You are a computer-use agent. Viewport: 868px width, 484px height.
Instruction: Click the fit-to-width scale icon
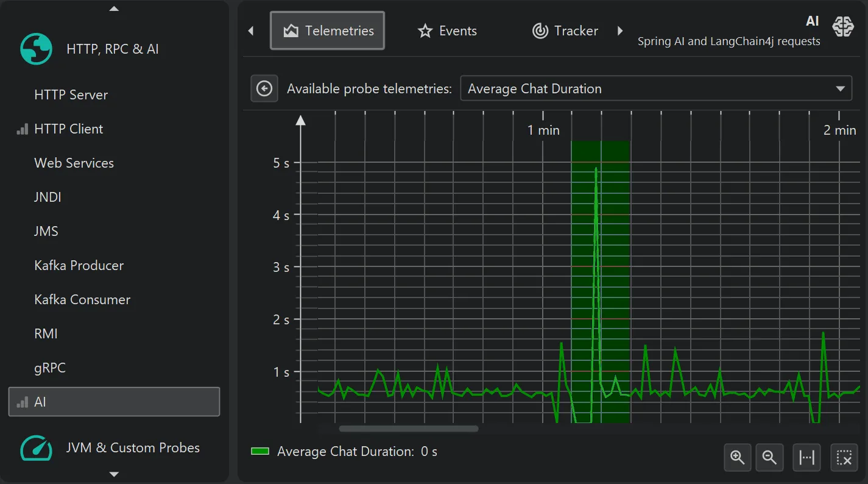point(807,457)
